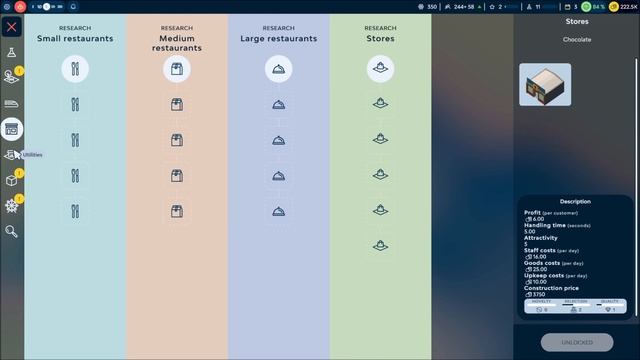Click the calendar counter showing 5
Screen dimensions: 640x360
click(571, 7)
